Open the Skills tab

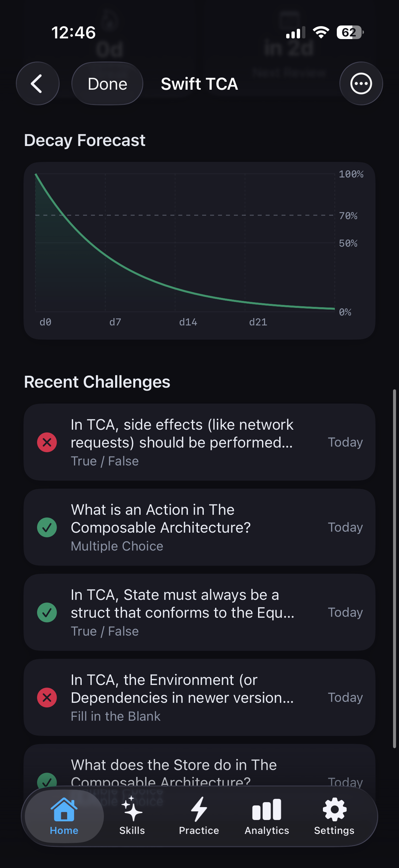pyautogui.click(x=132, y=816)
